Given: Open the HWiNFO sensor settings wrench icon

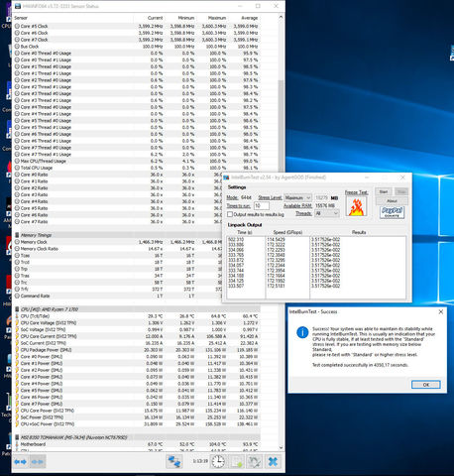Looking at the screenshot, I should click(x=255, y=461).
